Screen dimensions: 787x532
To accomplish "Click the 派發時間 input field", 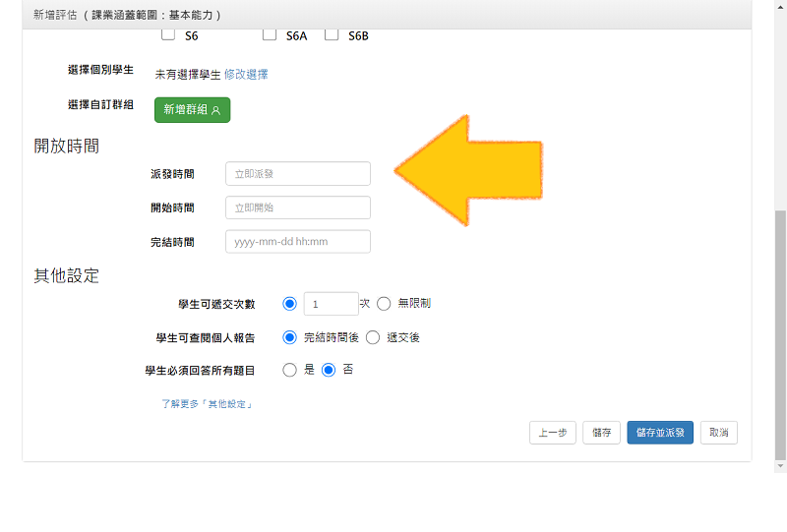I will [298, 174].
